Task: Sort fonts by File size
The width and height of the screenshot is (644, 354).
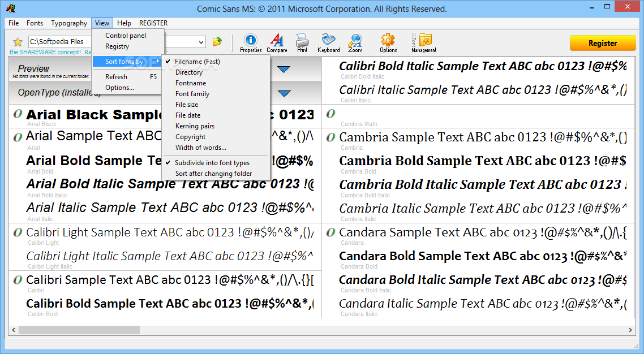Action: point(216,105)
